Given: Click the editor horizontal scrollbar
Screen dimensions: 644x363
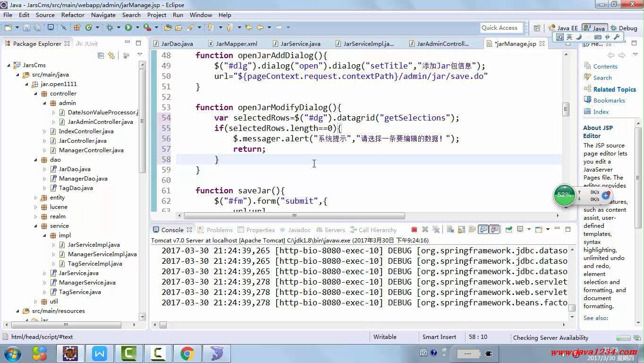Looking at the screenshot, I should tap(294, 216).
